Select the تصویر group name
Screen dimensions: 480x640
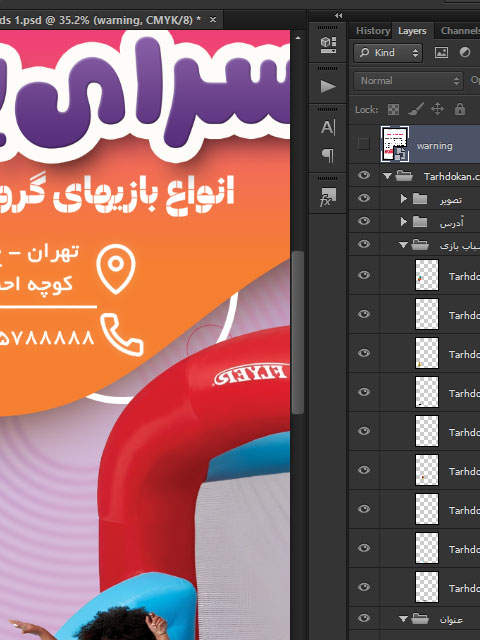pyautogui.click(x=451, y=200)
